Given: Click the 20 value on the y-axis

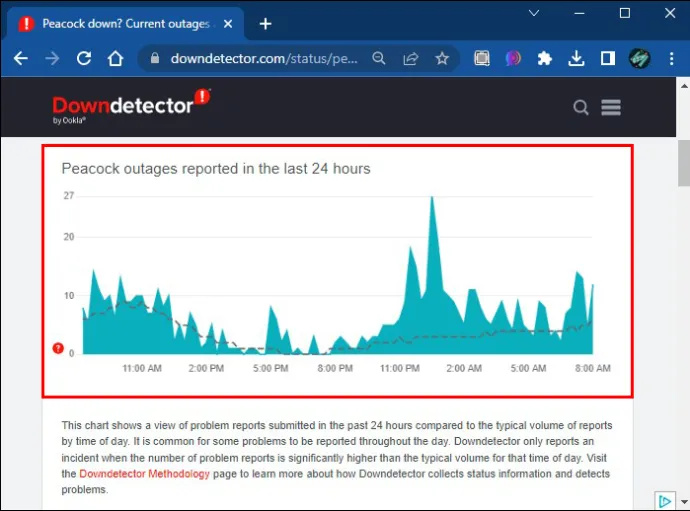Looking at the screenshot, I should tap(69, 237).
